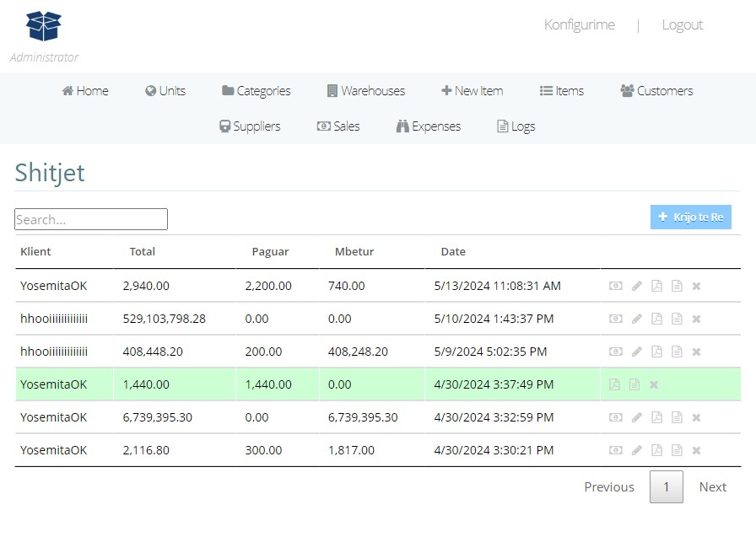This screenshot has width=756, height=537.
Task: Delete the paid 1,440.00 sale in the green row
Action: pos(654,384)
